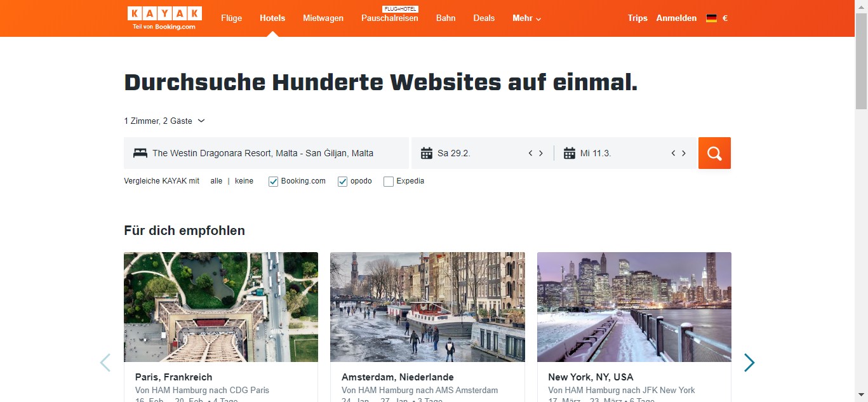The width and height of the screenshot is (868, 402).
Task: Open the Pauschalreisen tab
Action: tap(390, 18)
